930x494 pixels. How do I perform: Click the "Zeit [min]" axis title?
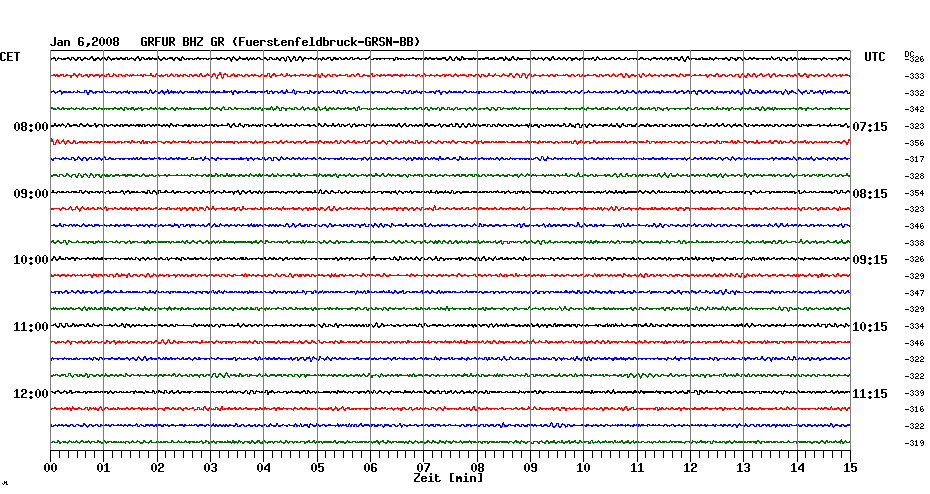pos(448,478)
